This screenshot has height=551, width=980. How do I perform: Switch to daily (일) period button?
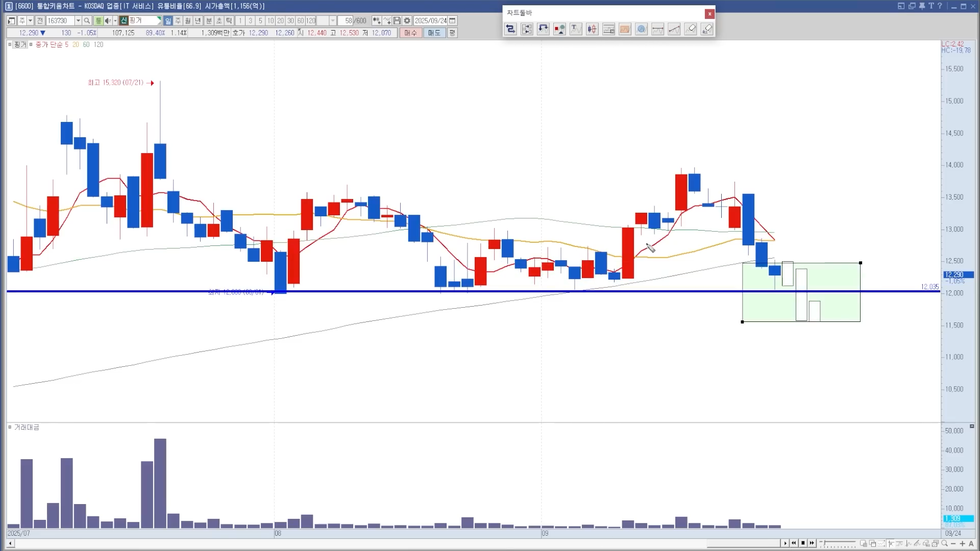(168, 21)
